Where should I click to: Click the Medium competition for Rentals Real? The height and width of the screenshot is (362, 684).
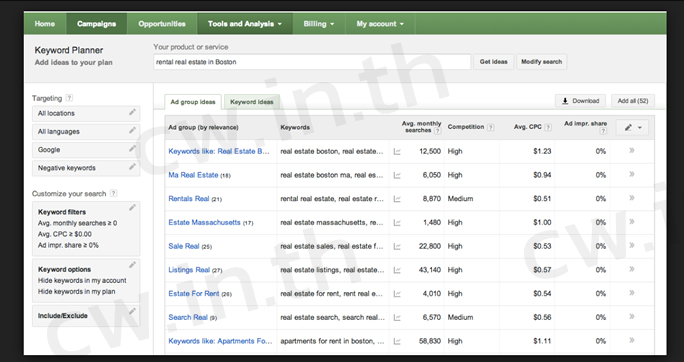[460, 198]
